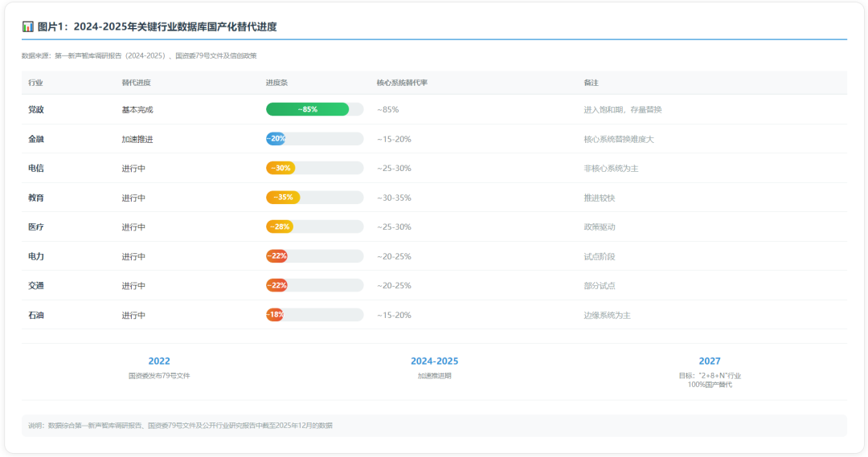The height and width of the screenshot is (457, 868).
Task: Click the ~85% replacement rate for 党政
Action: click(388, 109)
